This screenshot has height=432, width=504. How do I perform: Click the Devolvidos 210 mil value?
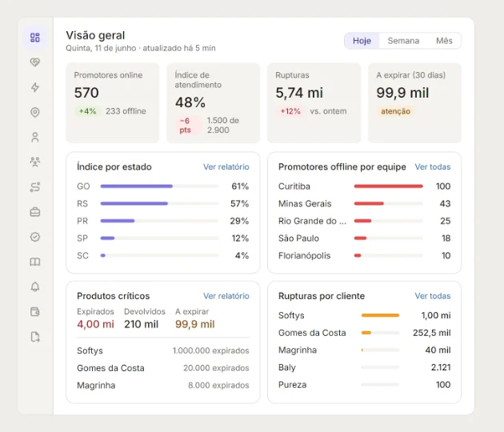(x=141, y=324)
